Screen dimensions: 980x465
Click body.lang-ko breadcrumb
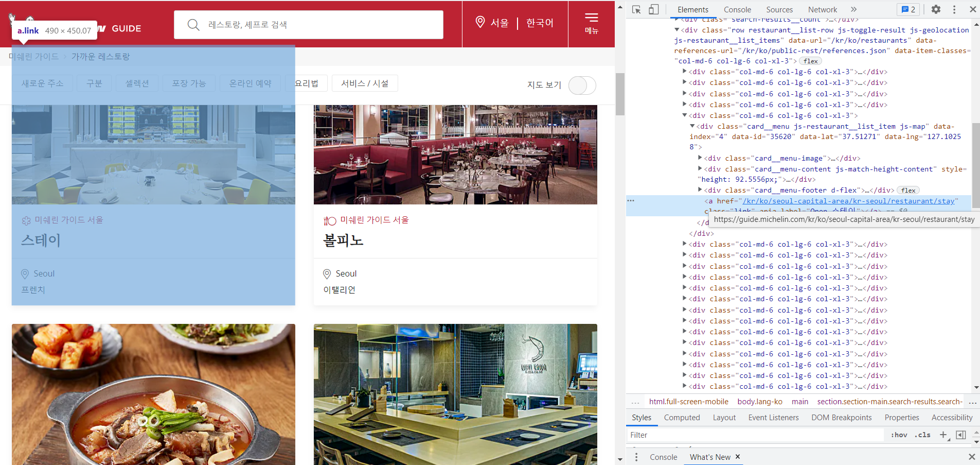pyautogui.click(x=759, y=402)
